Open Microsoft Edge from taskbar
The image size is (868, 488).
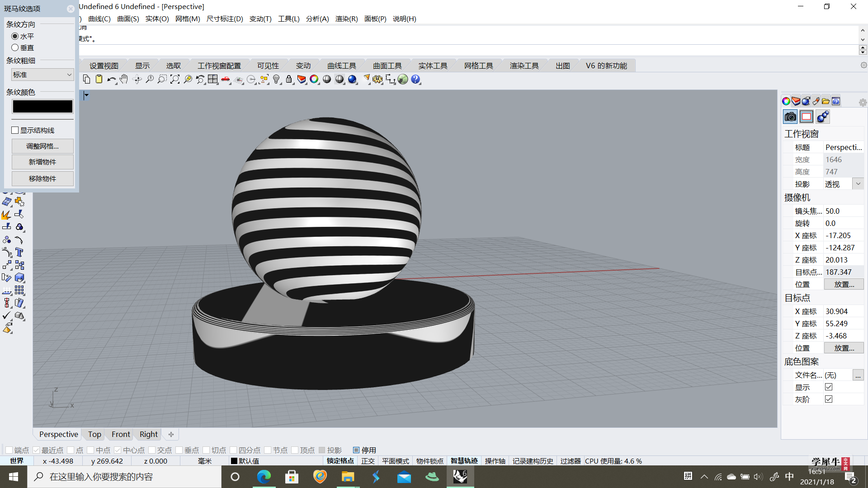(264, 477)
